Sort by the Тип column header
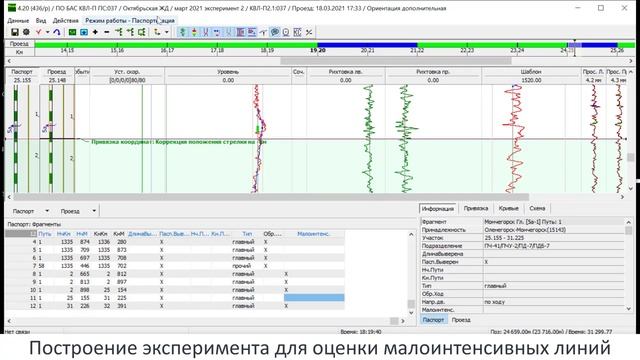Screen dimensions: 640x360 click(247, 234)
